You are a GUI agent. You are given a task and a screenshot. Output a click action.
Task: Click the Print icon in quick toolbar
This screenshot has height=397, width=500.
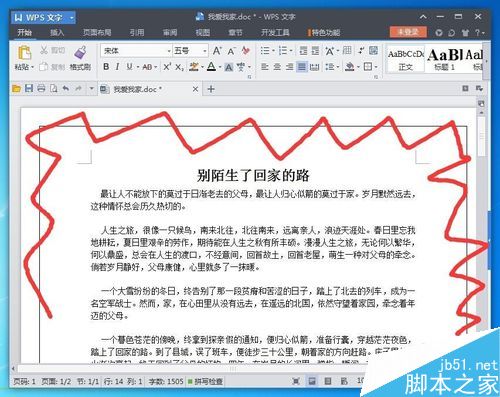point(41,89)
